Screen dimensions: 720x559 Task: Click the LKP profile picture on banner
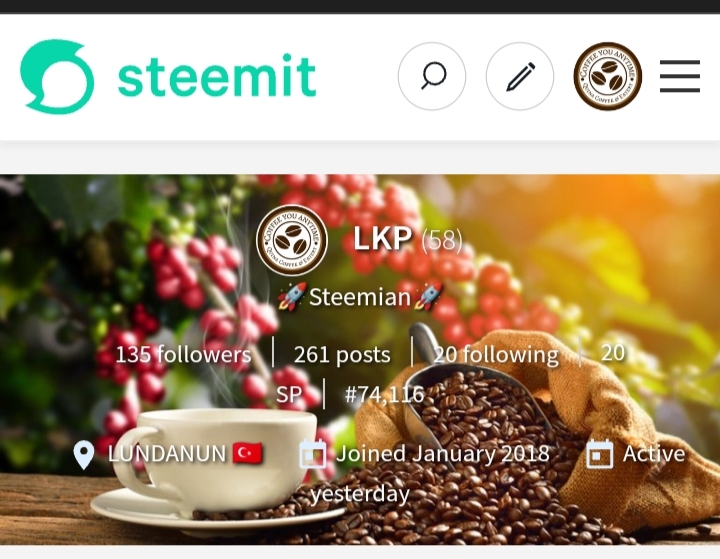click(x=292, y=240)
